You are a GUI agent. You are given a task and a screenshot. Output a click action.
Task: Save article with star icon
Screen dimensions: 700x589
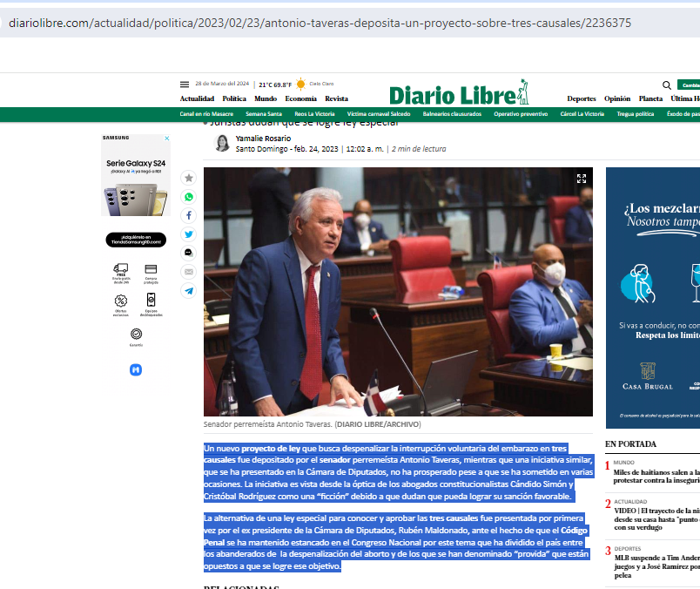click(x=189, y=178)
